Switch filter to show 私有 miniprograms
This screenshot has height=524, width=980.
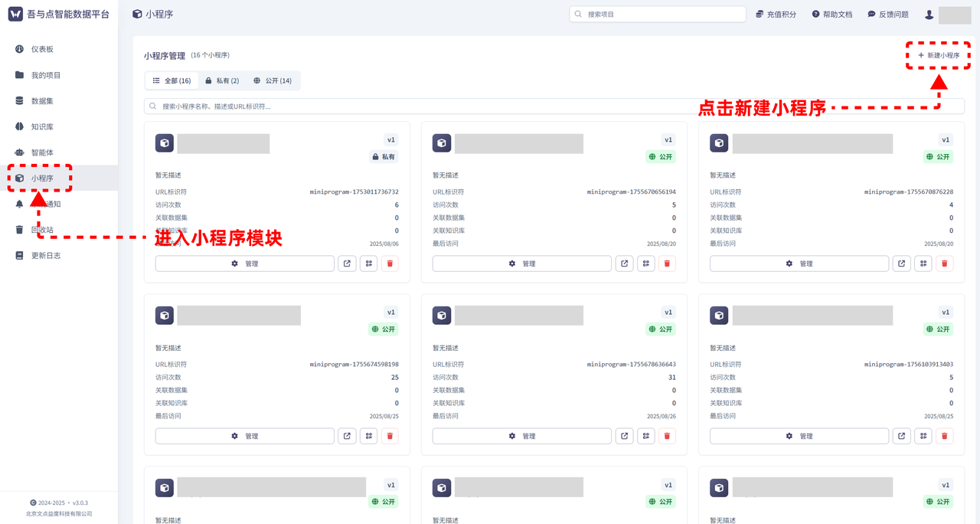coord(223,80)
